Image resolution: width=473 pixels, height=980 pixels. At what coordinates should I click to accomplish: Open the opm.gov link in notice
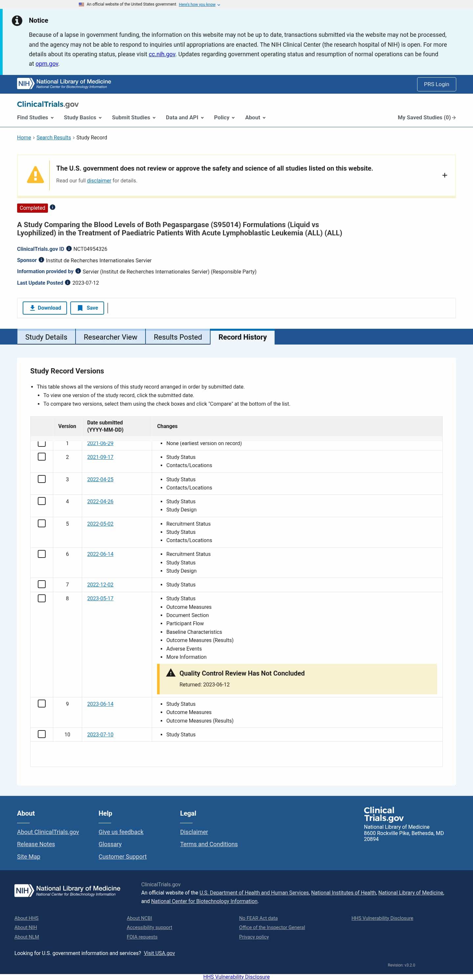pos(47,64)
